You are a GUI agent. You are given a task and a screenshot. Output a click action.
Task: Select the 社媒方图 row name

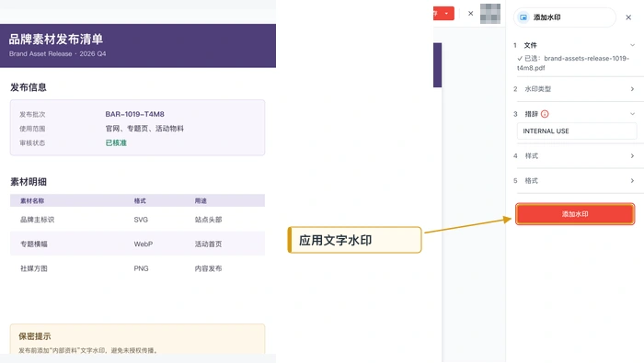click(34, 268)
